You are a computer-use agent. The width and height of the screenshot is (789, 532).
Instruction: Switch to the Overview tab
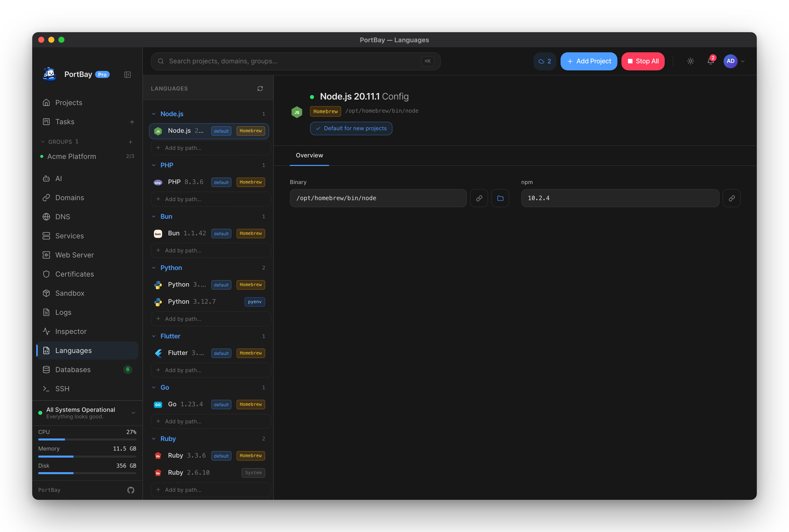coord(309,155)
